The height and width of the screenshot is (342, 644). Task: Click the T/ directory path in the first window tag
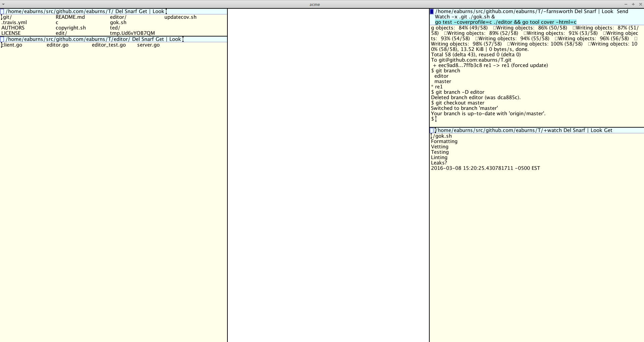(x=59, y=11)
